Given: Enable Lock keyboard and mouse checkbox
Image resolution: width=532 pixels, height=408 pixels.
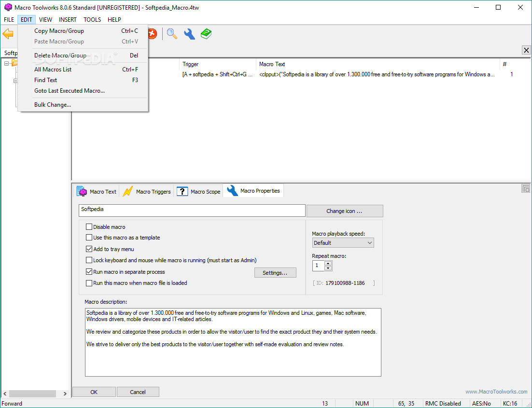Looking at the screenshot, I should click(x=89, y=260).
